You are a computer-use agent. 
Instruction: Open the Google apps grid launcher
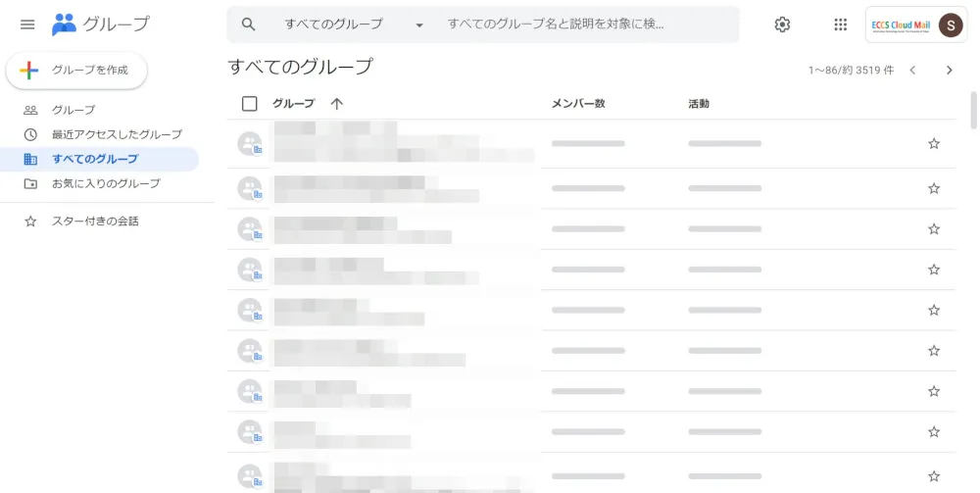(x=840, y=25)
